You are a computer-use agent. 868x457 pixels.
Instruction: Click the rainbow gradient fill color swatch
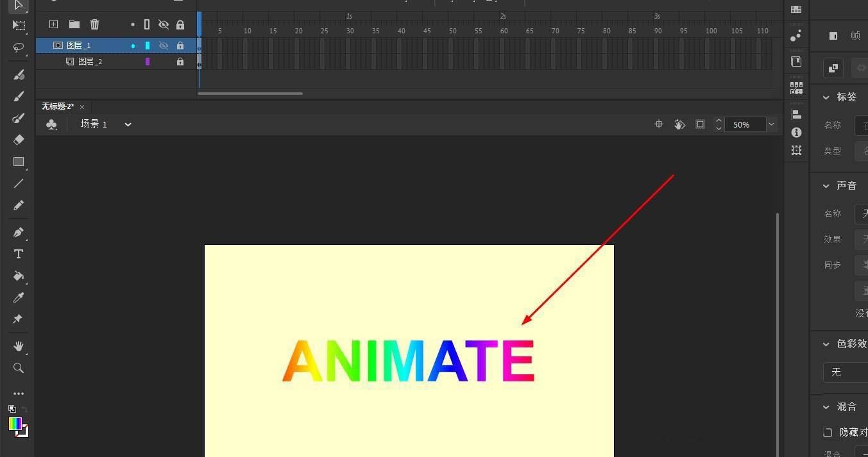pos(15,424)
